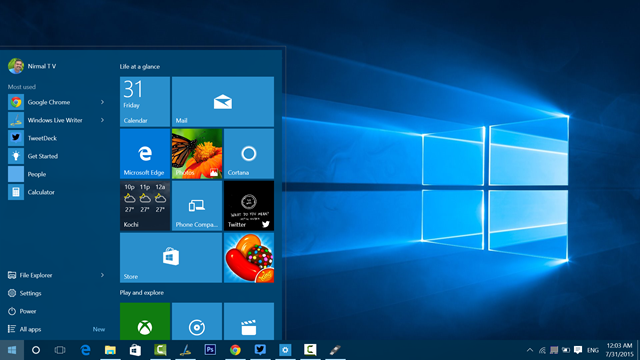Open the Store tile
640x360 pixels.
point(171,258)
